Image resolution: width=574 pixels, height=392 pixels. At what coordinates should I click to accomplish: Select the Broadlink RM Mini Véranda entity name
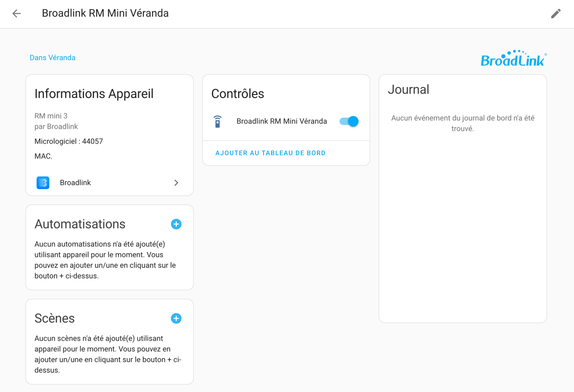(x=282, y=122)
